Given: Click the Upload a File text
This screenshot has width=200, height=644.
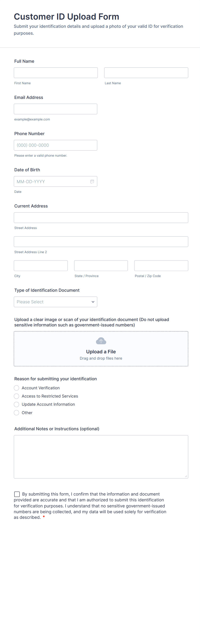Looking at the screenshot, I should (101, 351).
